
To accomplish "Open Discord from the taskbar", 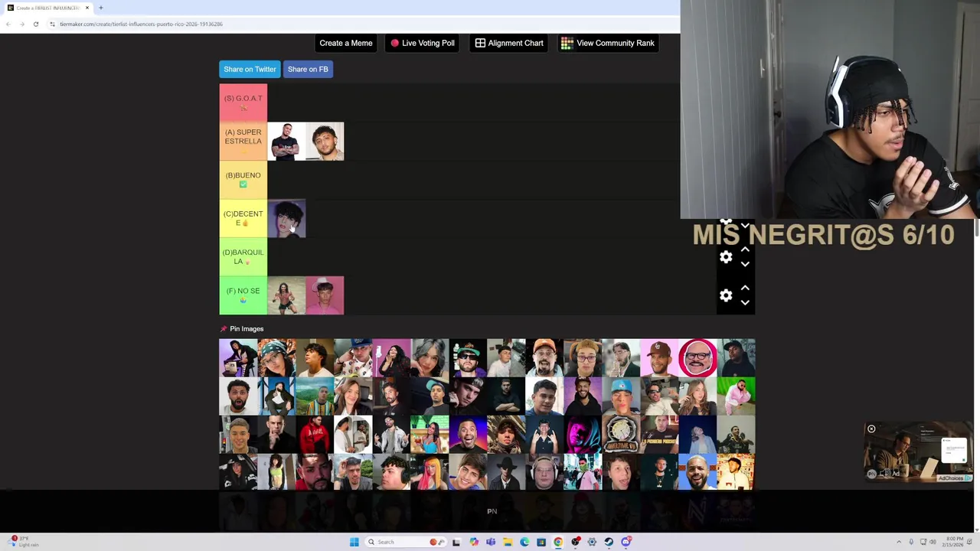I will tap(626, 542).
